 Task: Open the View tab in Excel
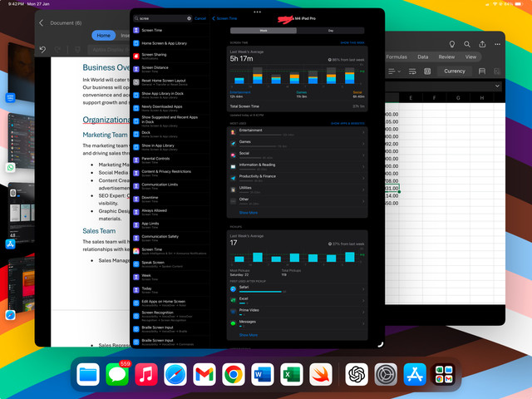(470, 57)
